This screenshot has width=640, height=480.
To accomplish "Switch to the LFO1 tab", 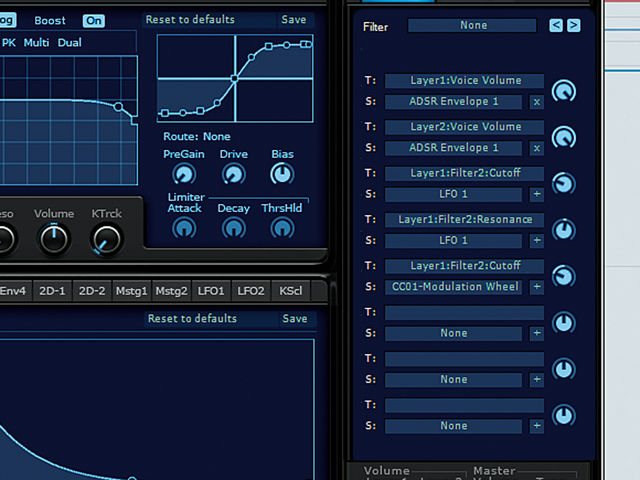I will [211, 291].
